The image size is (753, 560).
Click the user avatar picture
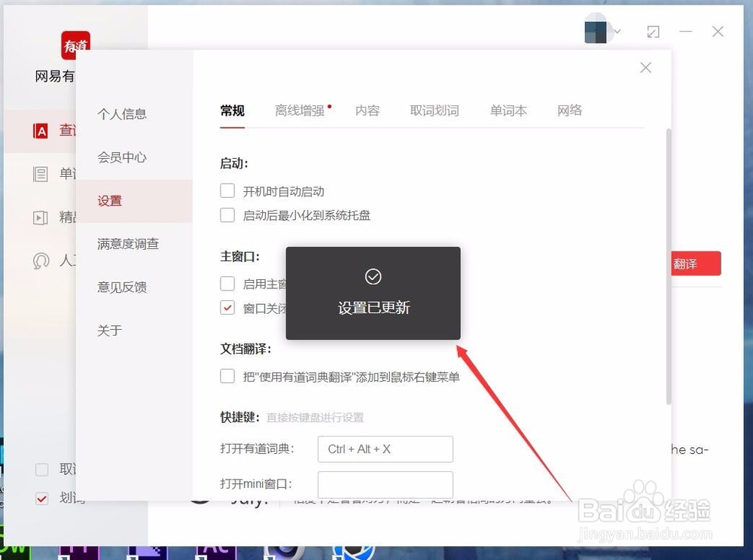[x=595, y=30]
